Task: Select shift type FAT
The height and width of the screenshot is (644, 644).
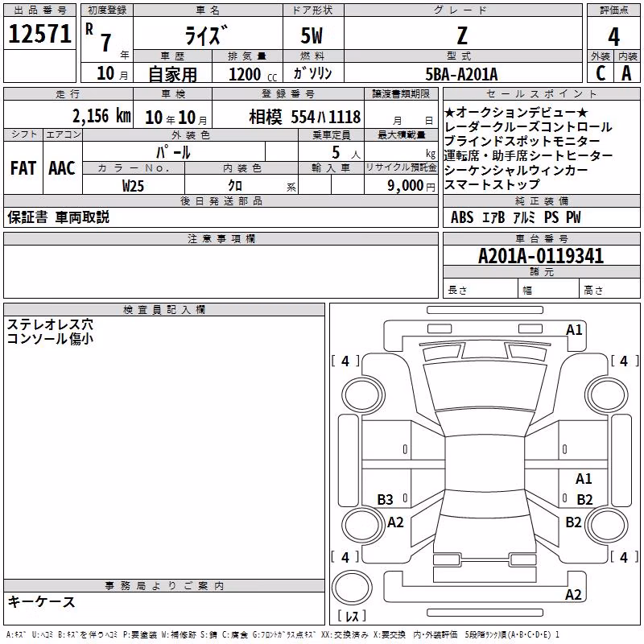Action: (23, 168)
